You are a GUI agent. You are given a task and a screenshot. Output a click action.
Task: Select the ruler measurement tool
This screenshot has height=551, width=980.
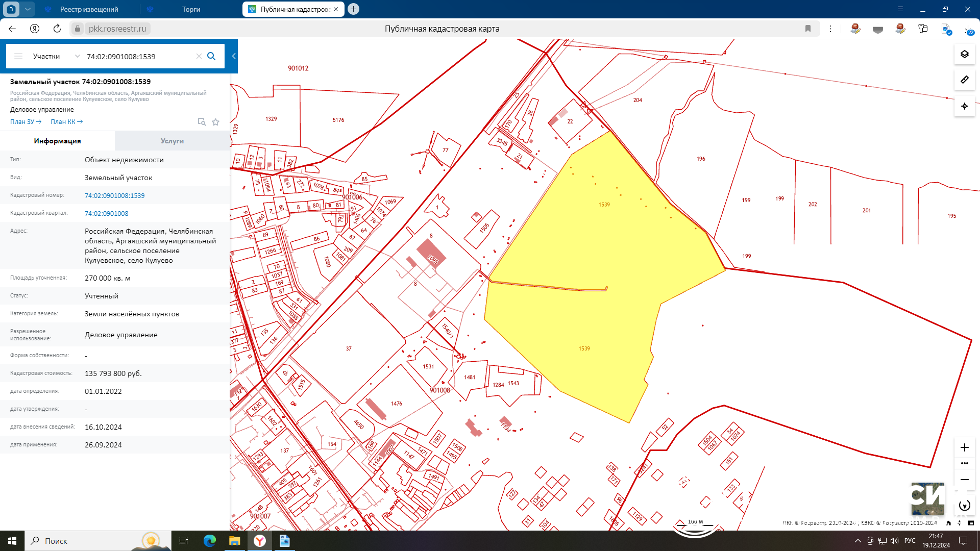(964, 80)
